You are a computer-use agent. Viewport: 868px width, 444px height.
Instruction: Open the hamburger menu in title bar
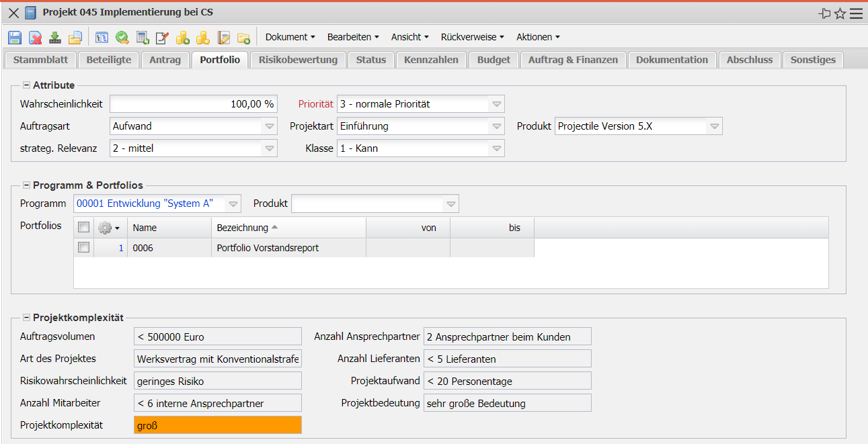(856, 13)
